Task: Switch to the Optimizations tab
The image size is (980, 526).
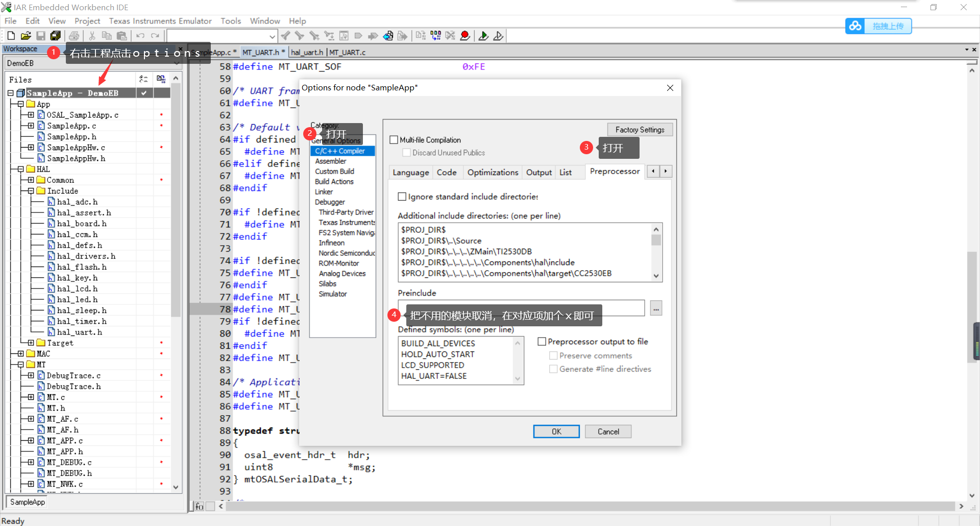Action: pos(493,173)
